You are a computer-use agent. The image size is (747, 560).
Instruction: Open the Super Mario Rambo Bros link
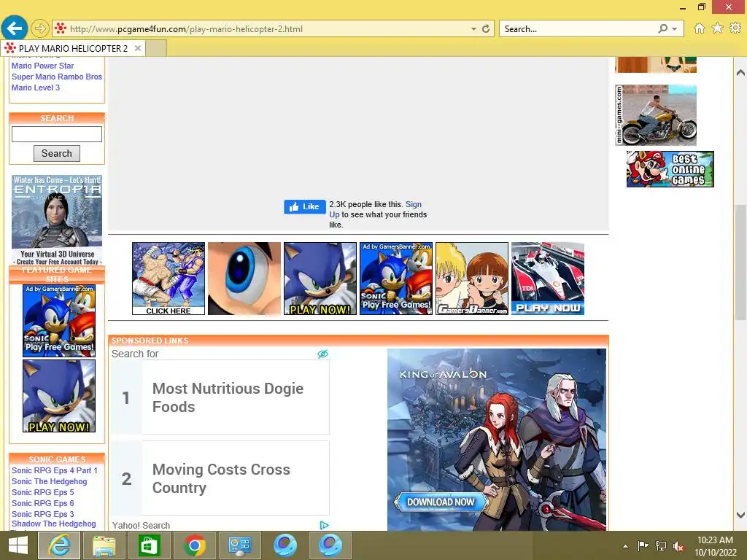pyautogui.click(x=57, y=77)
